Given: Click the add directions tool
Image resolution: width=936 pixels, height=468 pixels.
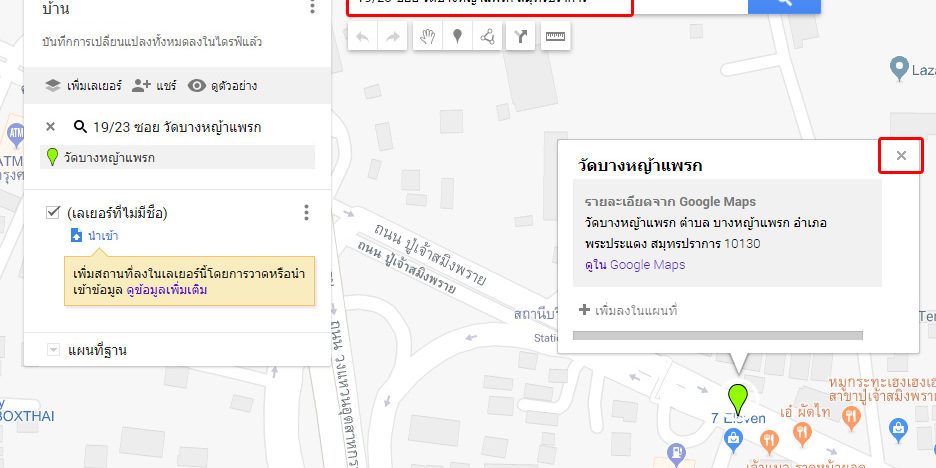Looking at the screenshot, I should click(521, 38).
